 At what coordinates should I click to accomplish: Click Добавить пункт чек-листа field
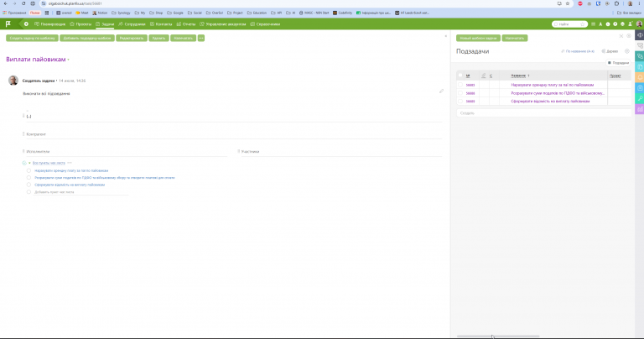[x=80, y=192]
